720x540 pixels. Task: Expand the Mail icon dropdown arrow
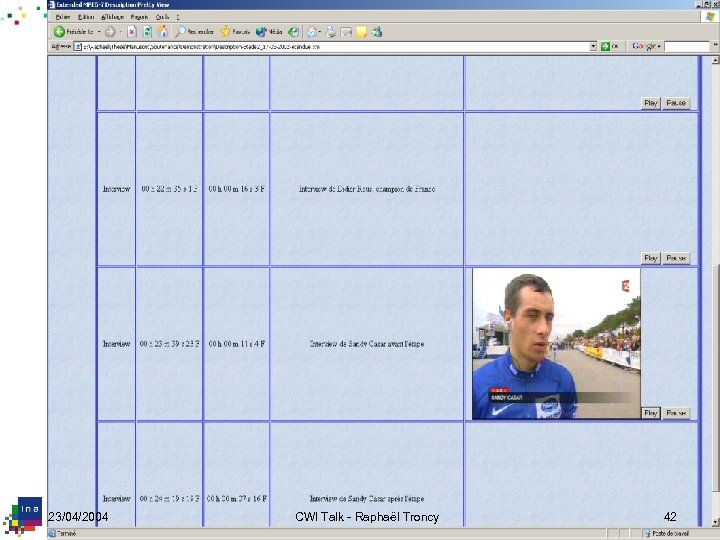pos(320,32)
